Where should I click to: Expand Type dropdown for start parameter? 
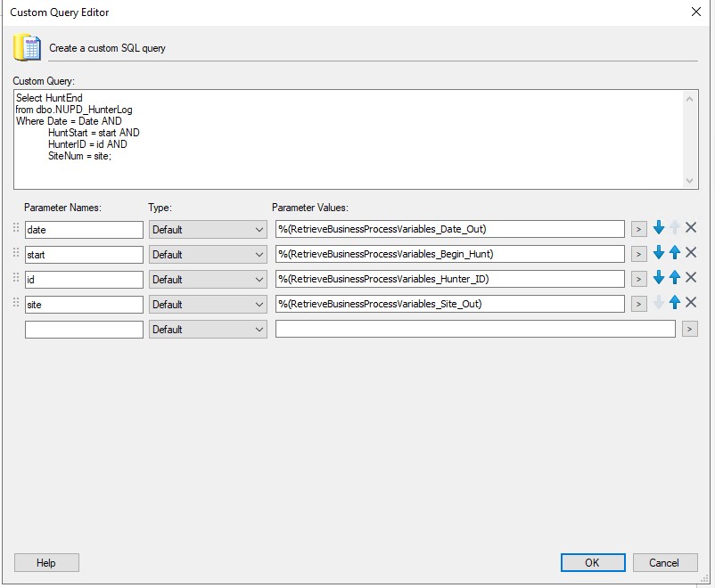[208, 254]
